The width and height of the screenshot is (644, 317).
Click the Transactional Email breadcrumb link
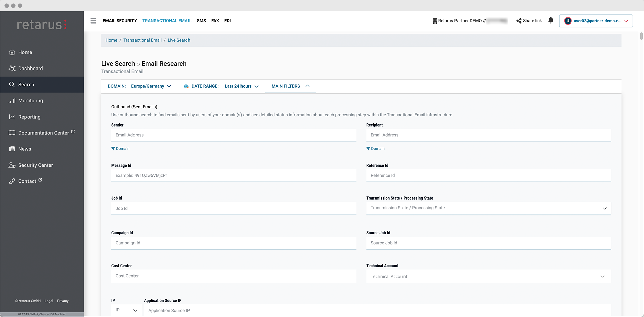click(x=143, y=40)
